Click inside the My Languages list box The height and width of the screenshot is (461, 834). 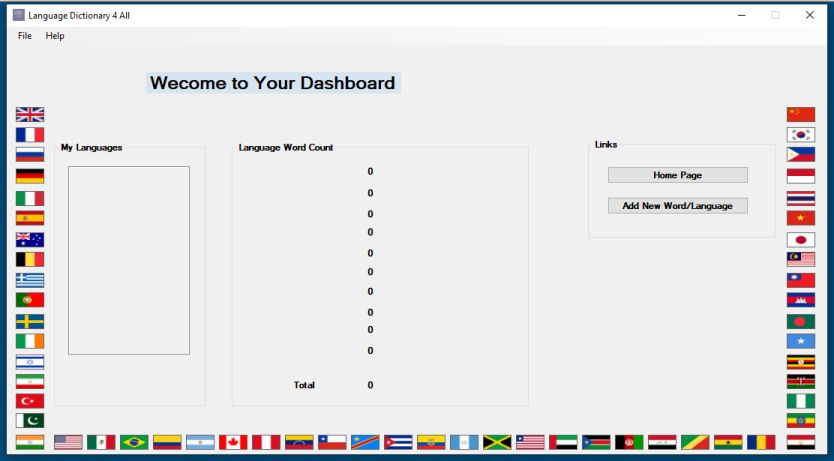coord(129,260)
